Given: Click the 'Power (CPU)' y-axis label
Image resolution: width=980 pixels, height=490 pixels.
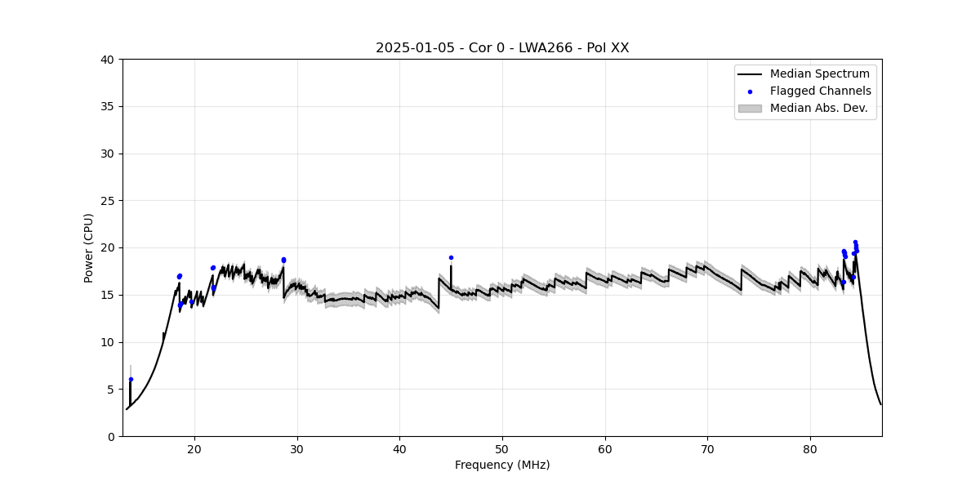Looking at the screenshot, I should tap(89, 247).
